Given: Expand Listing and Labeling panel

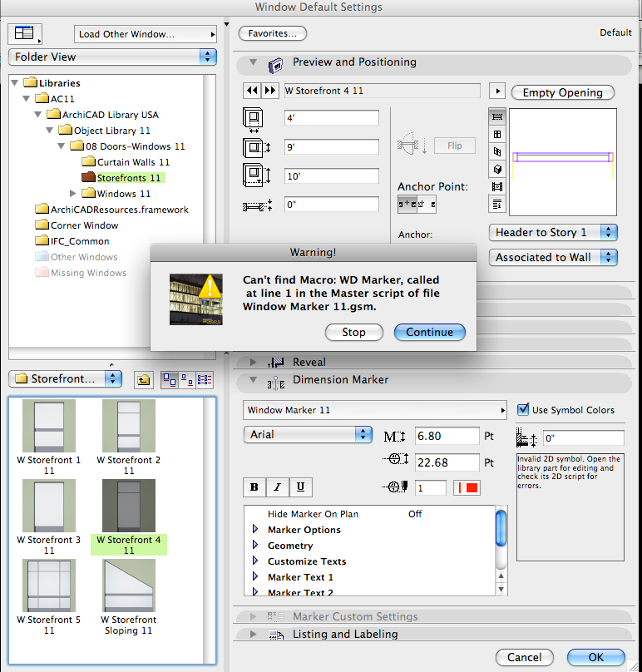Looking at the screenshot, I should pyautogui.click(x=254, y=635).
